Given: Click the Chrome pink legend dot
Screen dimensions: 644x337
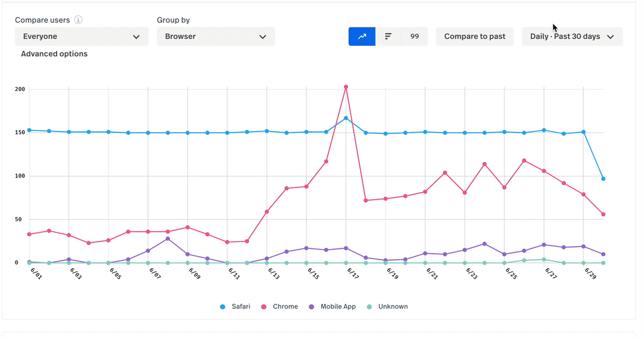Looking at the screenshot, I should pos(264,307).
